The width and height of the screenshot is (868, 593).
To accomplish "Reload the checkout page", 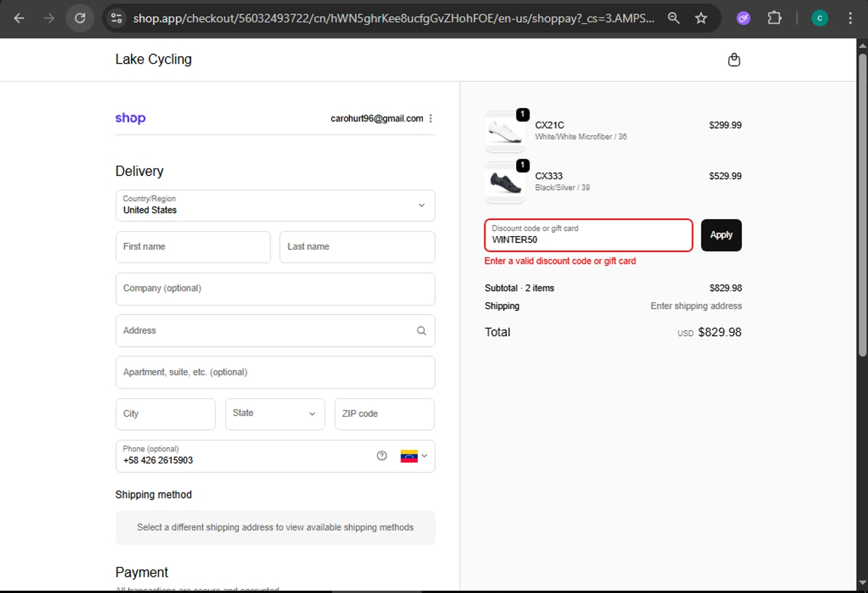I will click(x=80, y=19).
